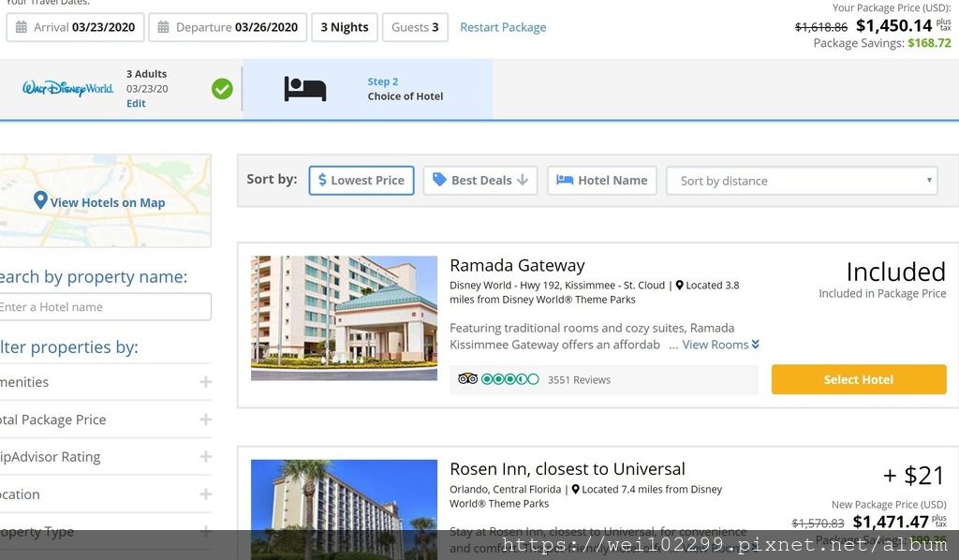Click the map pin icon on map
The height and width of the screenshot is (560, 959).
click(40, 199)
